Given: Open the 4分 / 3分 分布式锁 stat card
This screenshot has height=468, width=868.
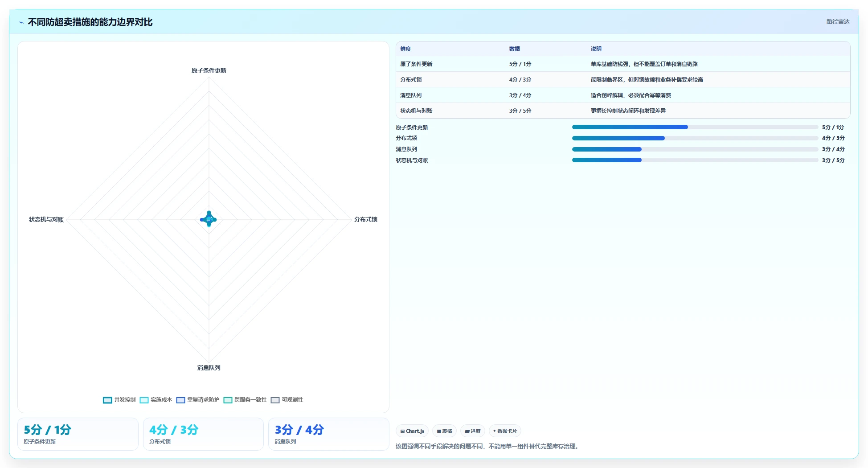Looking at the screenshot, I should 203,434.
